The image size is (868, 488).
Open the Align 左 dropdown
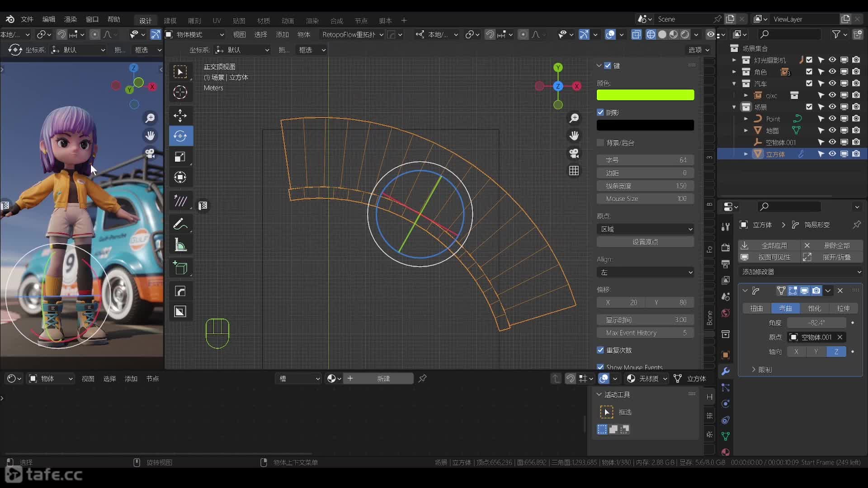645,272
